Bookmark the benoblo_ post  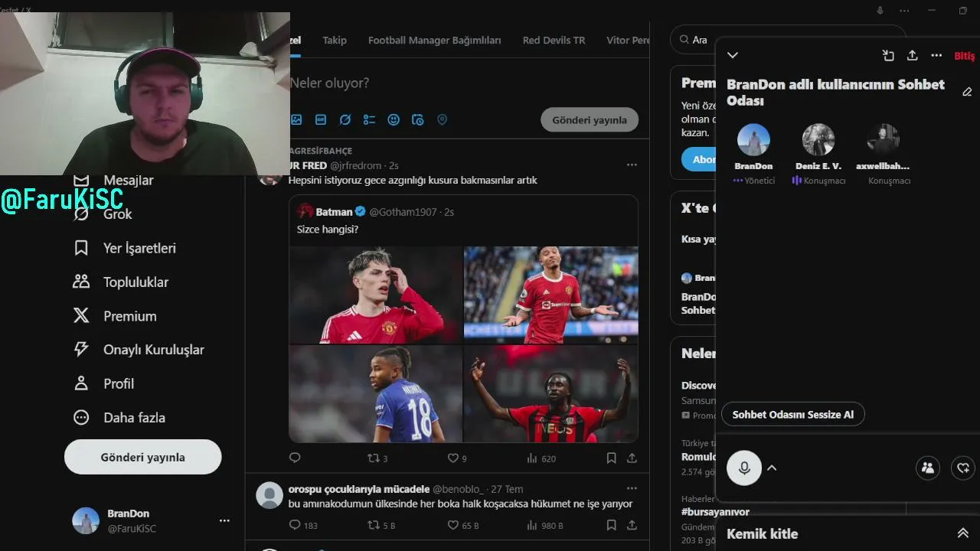click(611, 525)
